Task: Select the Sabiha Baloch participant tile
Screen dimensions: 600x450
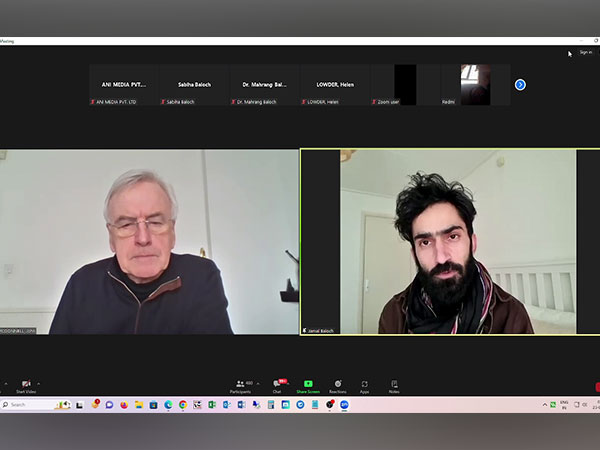Action: tap(194, 85)
